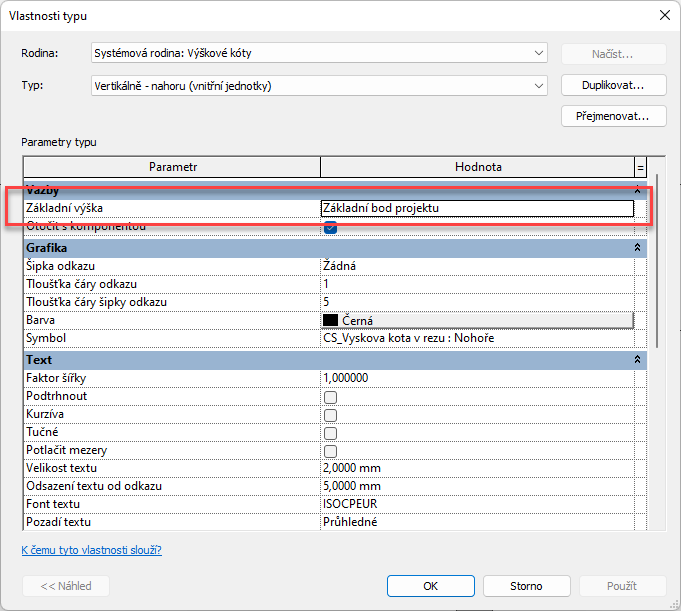Open the Barva Černá color picker
Image resolution: width=681 pixels, height=611 pixels.
pyautogui.click(x=477, y=320)
